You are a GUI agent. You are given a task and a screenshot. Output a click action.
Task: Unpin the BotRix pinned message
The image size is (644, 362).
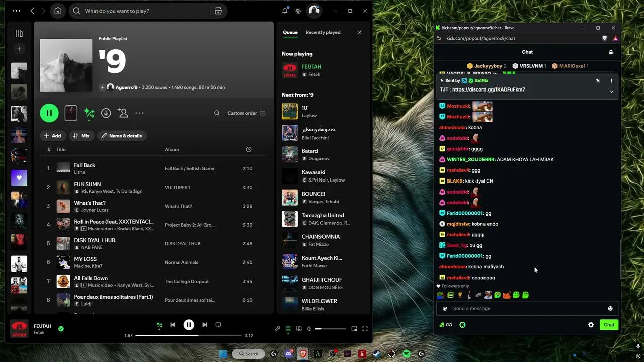coord(598,81)
